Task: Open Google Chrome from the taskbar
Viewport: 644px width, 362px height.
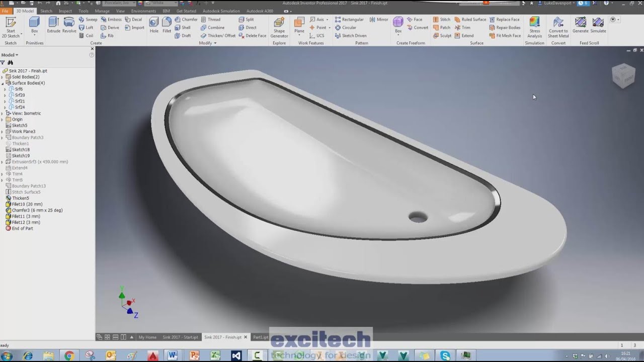Action: pyautogui.click(x=69, y=356)
